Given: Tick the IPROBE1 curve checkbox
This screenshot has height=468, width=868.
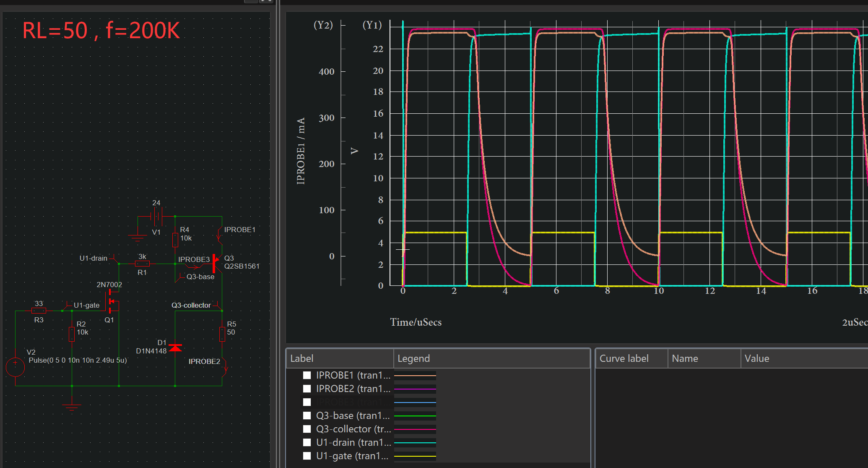Looking at the screenshot, I should (307, 375).
